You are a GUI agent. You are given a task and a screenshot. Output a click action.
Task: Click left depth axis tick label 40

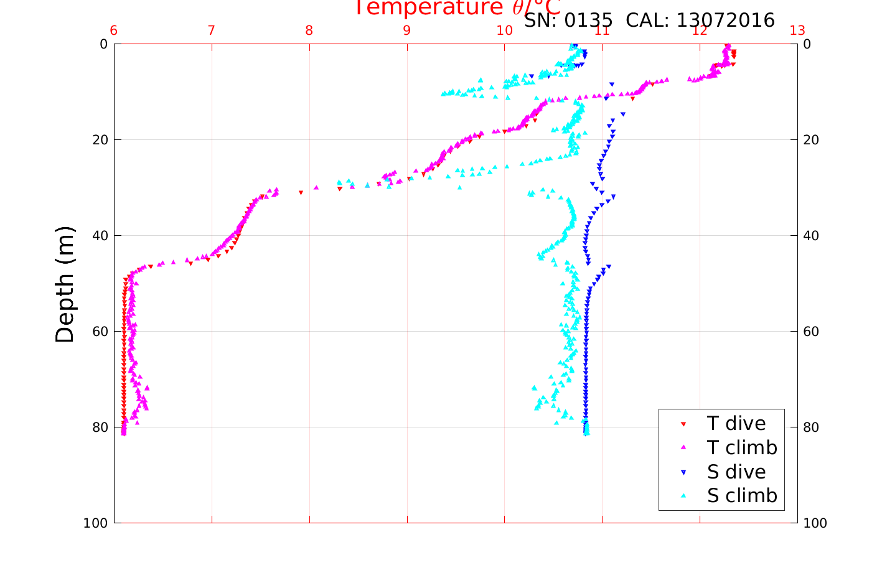point(100,236)
